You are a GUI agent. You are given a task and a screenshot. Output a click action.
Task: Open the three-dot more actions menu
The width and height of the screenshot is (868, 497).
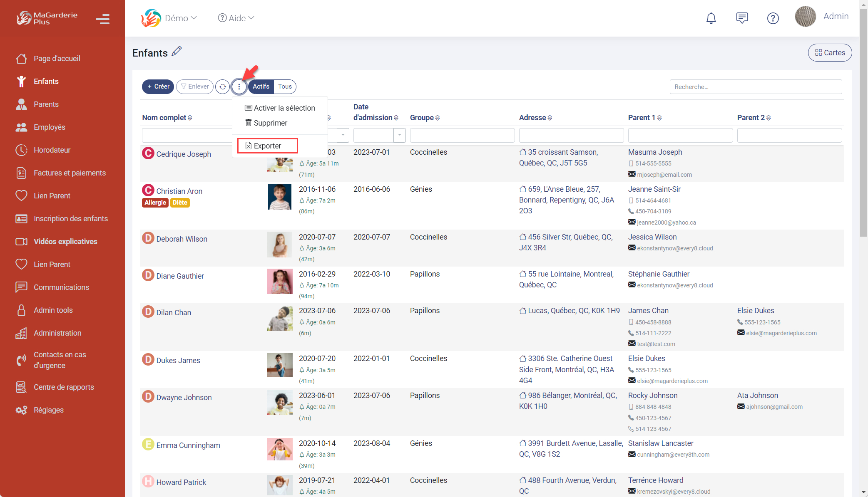[239, 87]
